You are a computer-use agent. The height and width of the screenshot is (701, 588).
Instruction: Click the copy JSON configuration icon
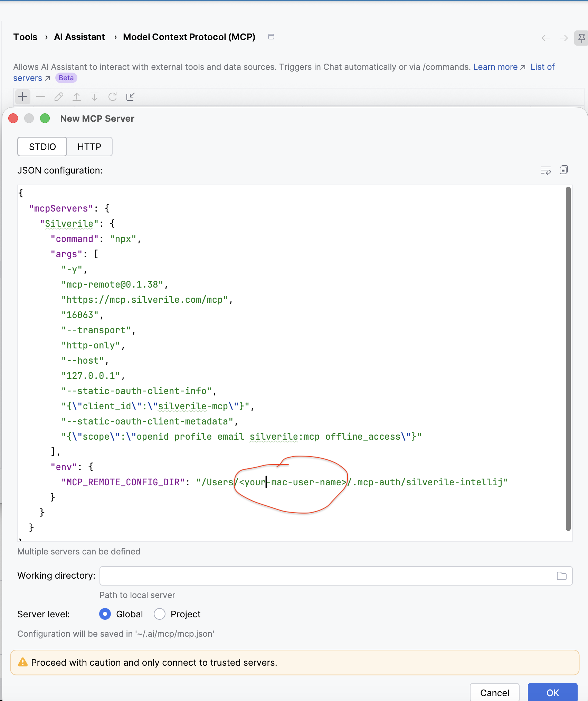click(563, 170)
